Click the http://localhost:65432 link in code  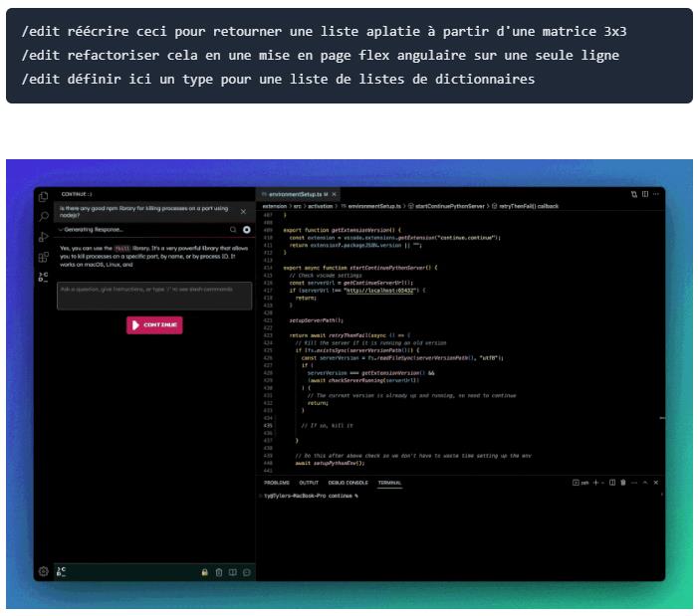coord(380,291)
